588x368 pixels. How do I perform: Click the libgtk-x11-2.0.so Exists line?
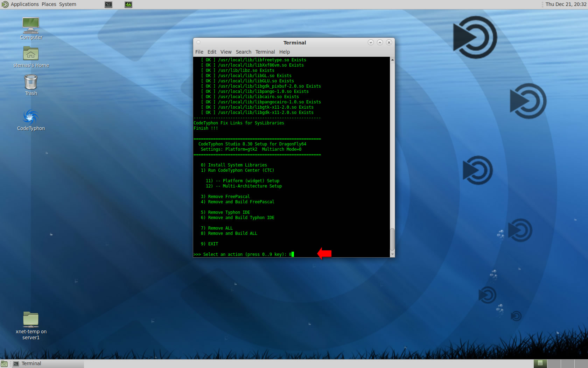(x=257, y=107)
